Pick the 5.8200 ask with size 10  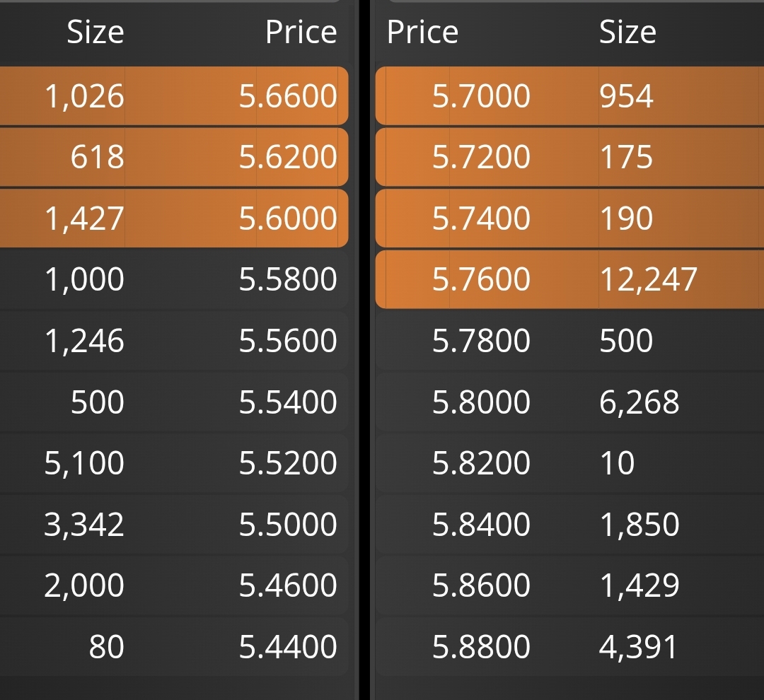pyautogui.click(x=569, y=462)
